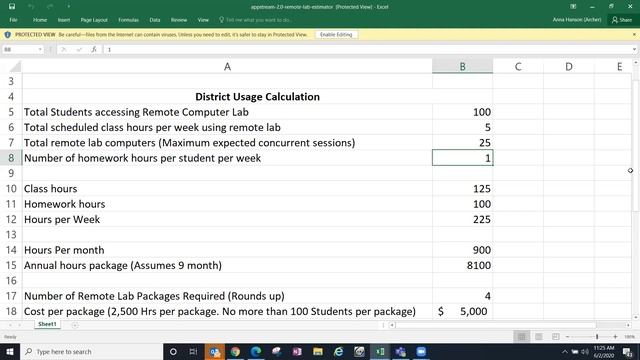
Task: Select cell B7 containing 25
Action: (462, 142)
